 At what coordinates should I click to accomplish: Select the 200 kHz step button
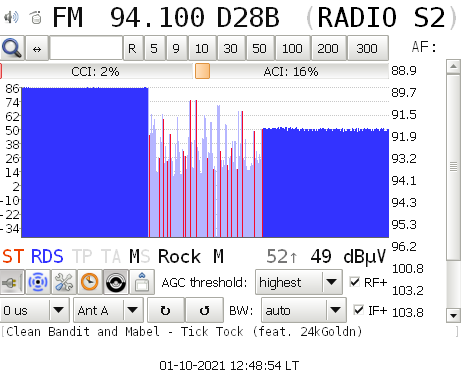[328, 48]
